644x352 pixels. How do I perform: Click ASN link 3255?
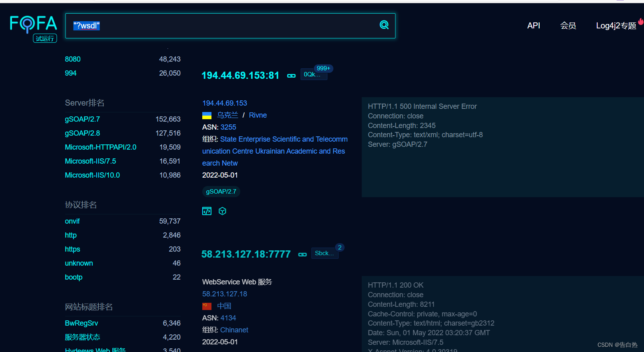click(x=228, y=127)
